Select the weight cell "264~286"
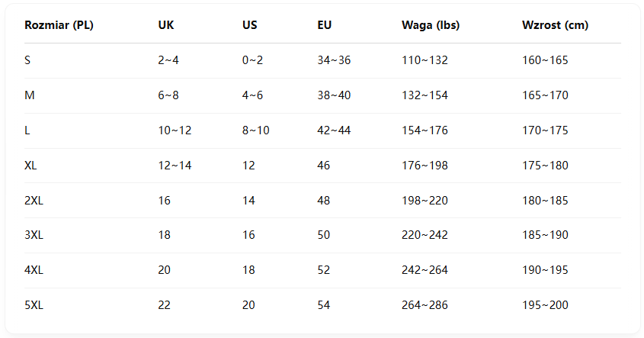Image resolution: width=644 pixels, height=338 pixels. [425, 305]
